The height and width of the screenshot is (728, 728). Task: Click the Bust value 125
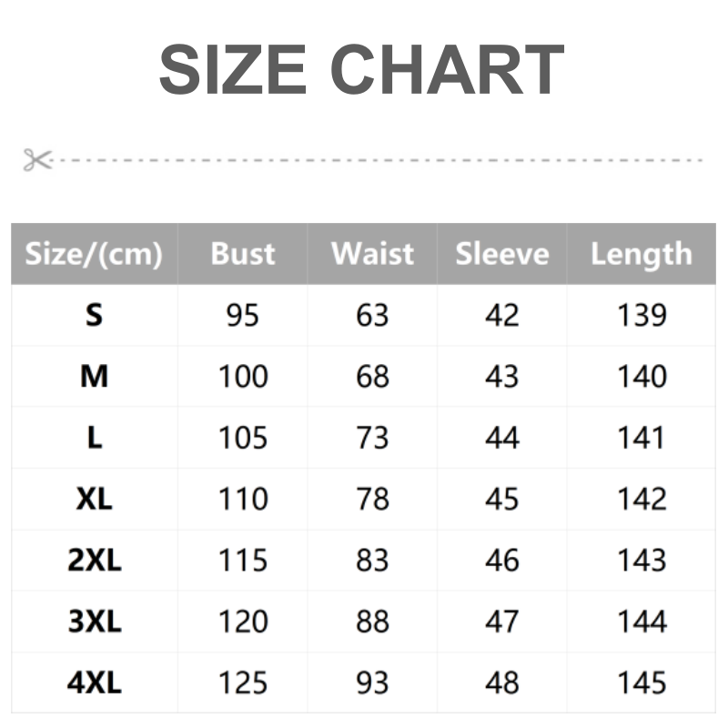coord(243,682)
